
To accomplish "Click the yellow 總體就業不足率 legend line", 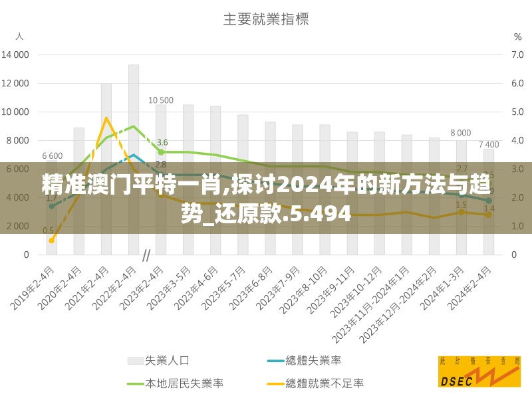I will click(275, 384).
